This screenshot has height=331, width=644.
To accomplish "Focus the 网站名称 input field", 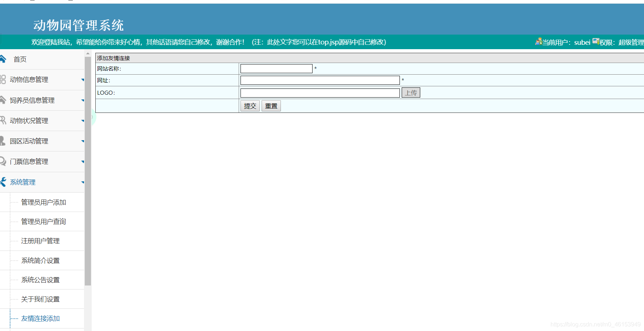I will click(277, 68).
